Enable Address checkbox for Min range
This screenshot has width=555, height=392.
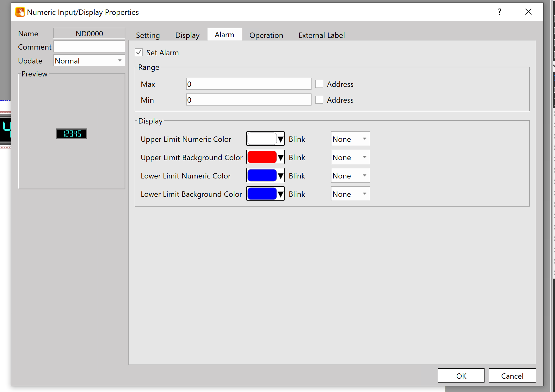(x=319, y=100)
